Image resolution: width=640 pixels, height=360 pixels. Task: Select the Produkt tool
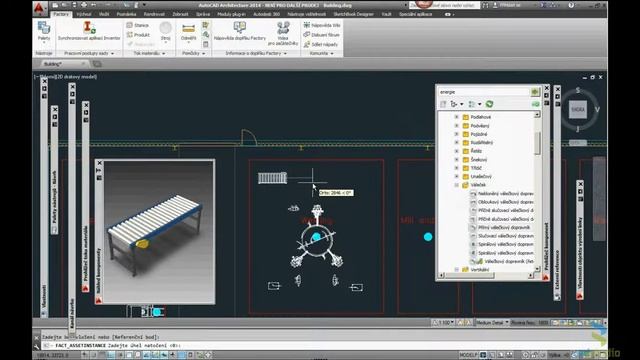(x=138, y=35)
